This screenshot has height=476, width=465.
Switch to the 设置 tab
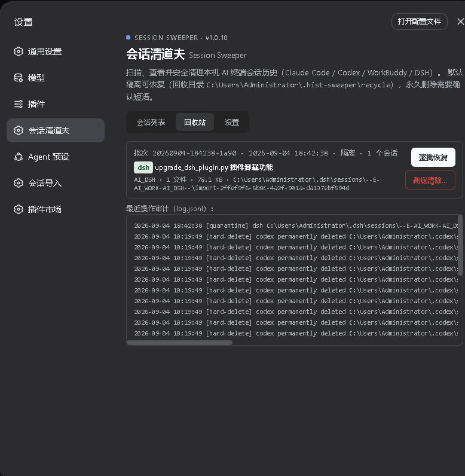click(x=232, y=122)
